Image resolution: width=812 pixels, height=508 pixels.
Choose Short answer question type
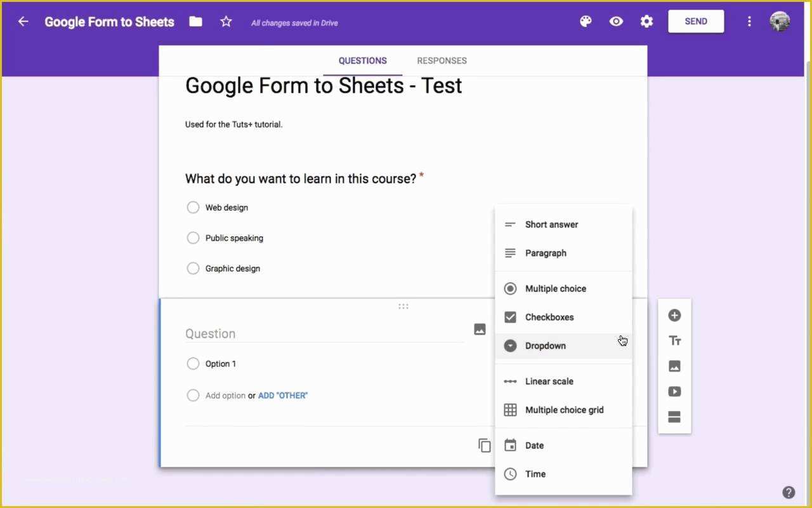pyautogui.click(x=563, y=224)
